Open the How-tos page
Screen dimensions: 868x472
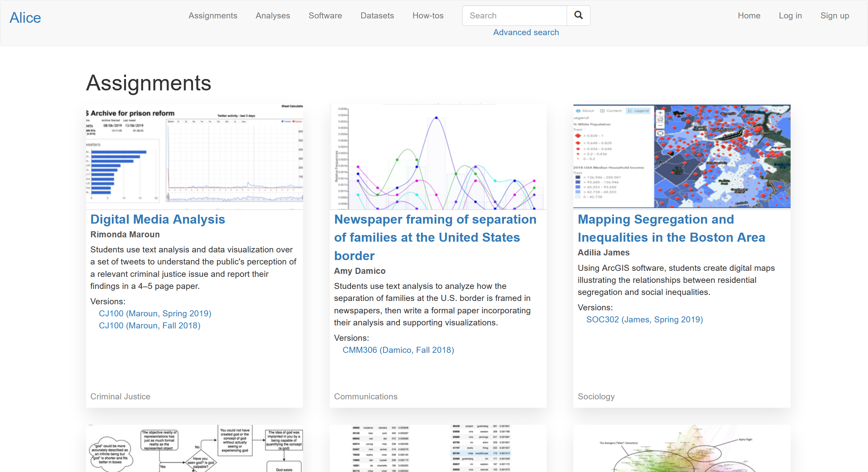click(428, 15)
